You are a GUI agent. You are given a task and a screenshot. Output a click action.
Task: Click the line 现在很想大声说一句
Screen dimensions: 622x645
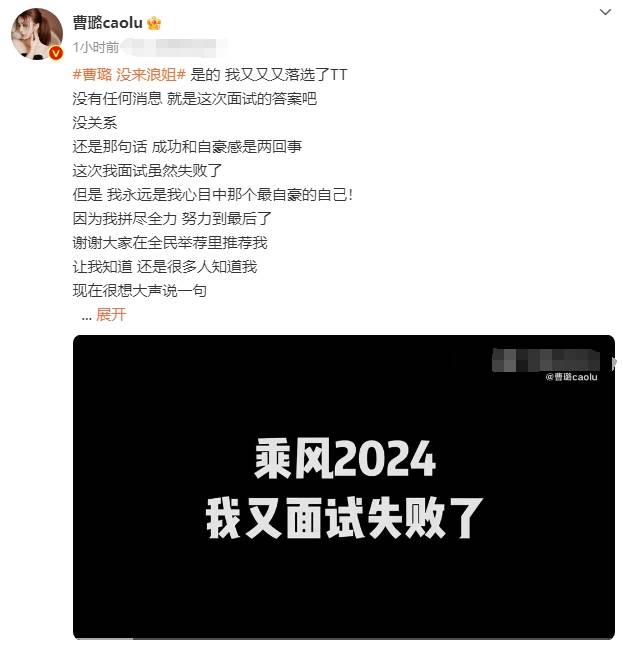(140, 291)
